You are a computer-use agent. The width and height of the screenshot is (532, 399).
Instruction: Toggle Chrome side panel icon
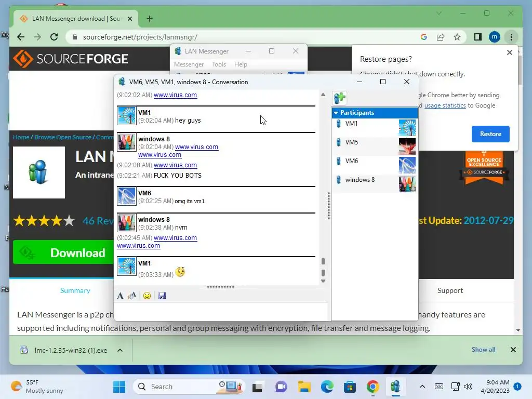click(478, 37)
